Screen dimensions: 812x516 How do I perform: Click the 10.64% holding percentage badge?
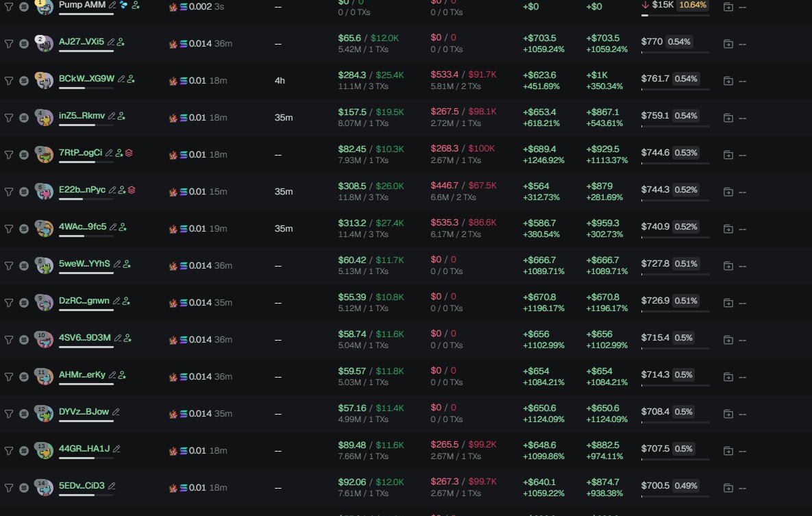pos(693,5)
